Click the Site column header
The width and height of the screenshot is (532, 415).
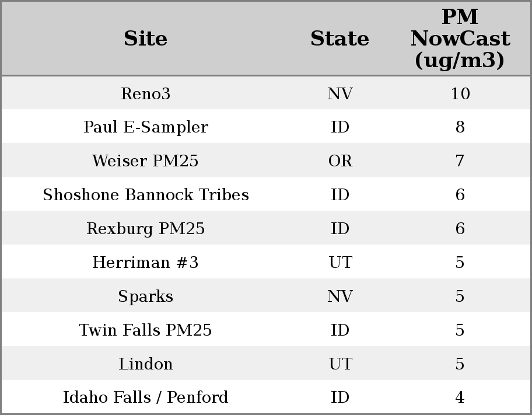pos(145,39)
